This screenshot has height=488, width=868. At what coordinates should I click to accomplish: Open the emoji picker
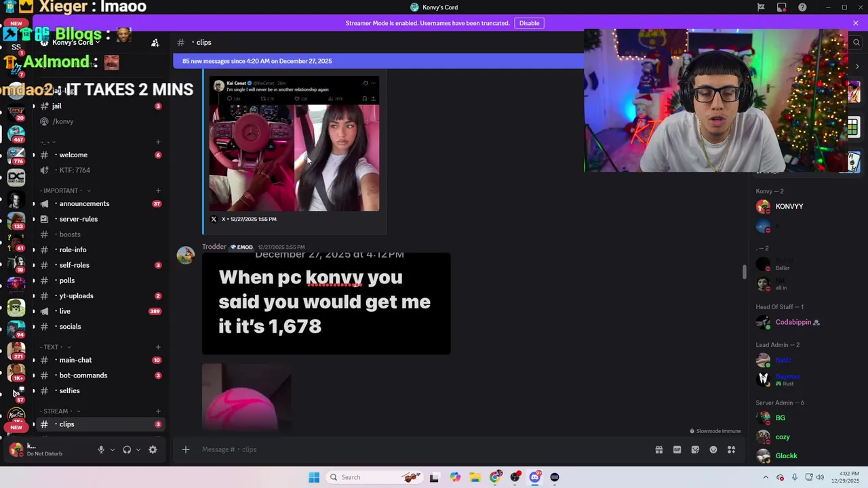[x=713, y=449]
